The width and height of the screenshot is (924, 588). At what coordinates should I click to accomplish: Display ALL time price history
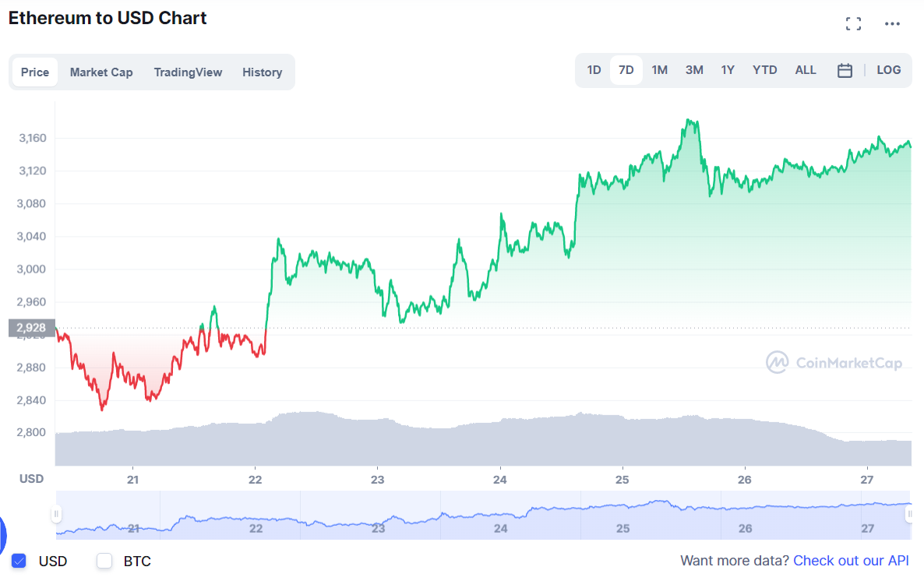click(x=806, y=70)
